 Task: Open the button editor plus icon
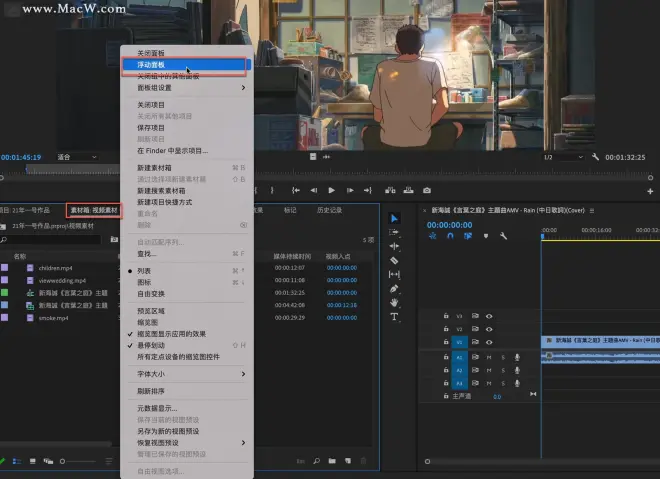pos(650,191)
